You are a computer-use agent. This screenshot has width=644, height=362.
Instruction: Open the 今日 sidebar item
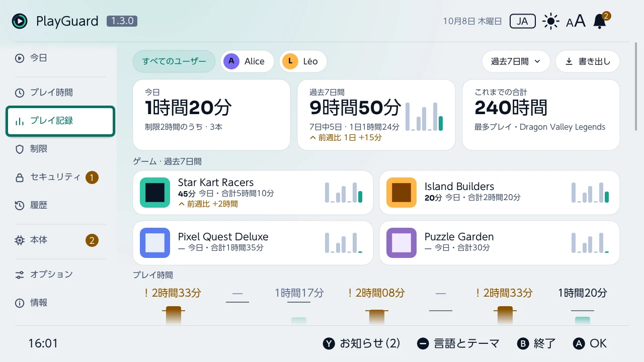(60, 58)
